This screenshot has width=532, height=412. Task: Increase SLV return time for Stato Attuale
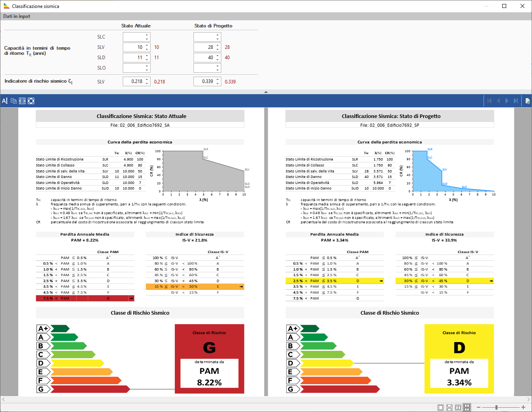(147, 45)
